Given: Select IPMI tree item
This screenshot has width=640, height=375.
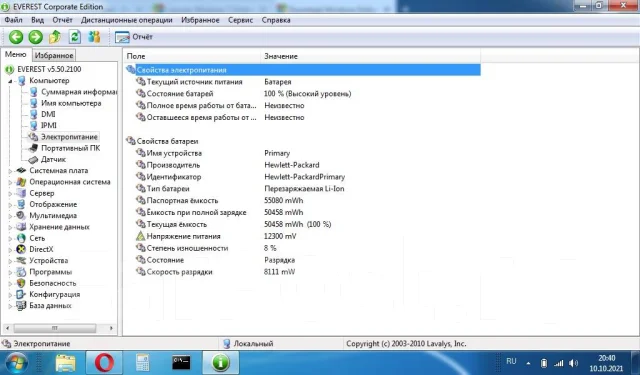Looking at the screenshot, I should coord(49,125).
